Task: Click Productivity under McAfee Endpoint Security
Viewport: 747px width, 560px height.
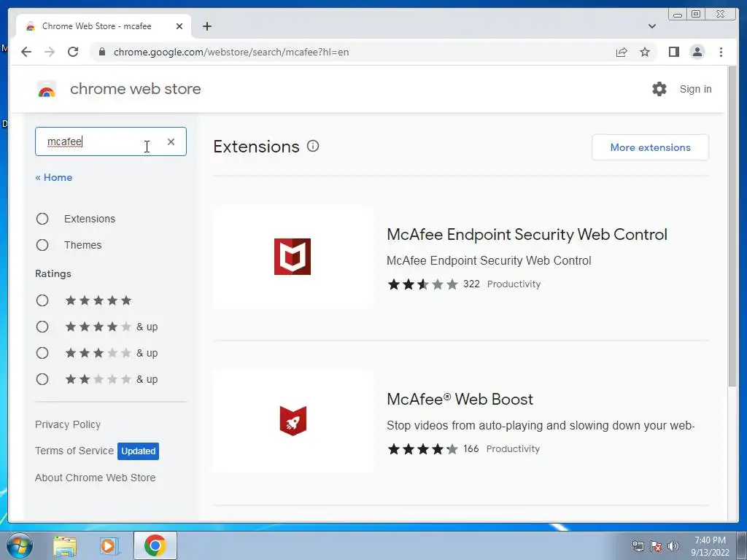Action: 514,284
